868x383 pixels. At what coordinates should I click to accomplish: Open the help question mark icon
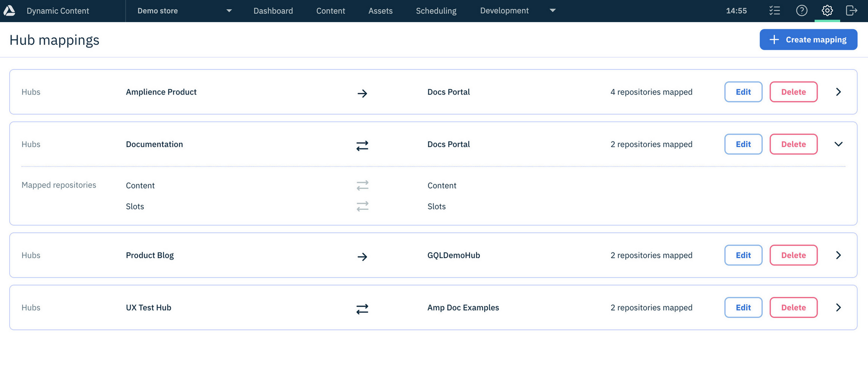tap(802, 10)
